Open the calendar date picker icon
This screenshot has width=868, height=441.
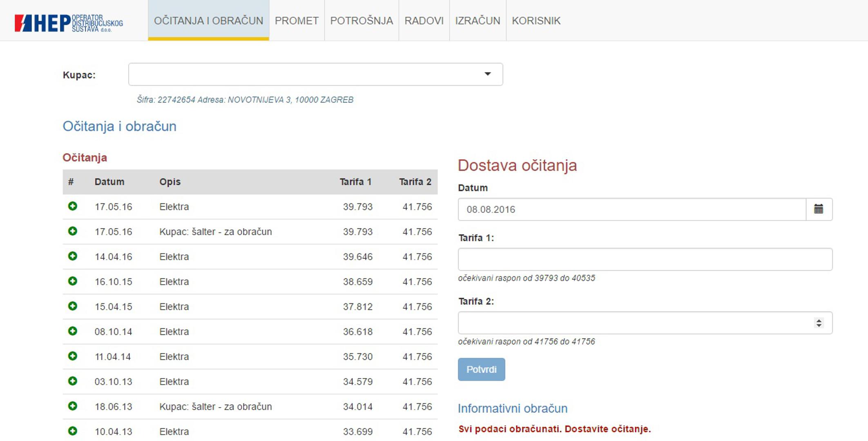pos(819,209)
